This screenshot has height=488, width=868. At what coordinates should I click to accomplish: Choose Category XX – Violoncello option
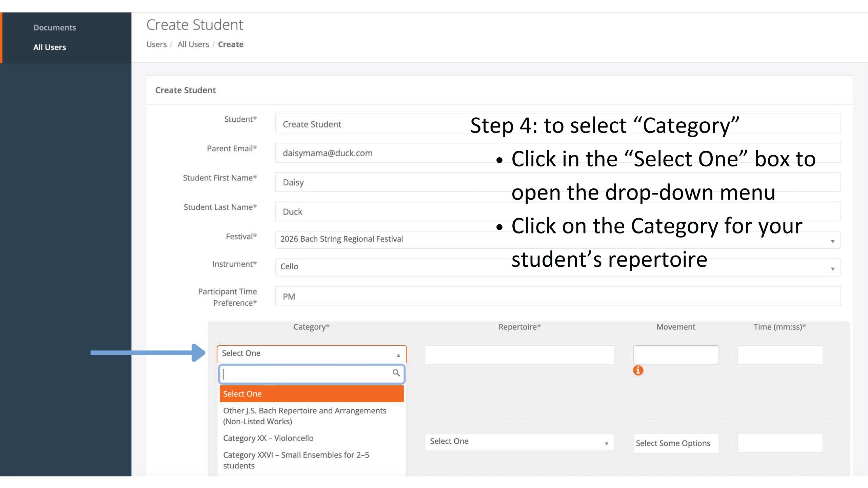pos(268,438)
